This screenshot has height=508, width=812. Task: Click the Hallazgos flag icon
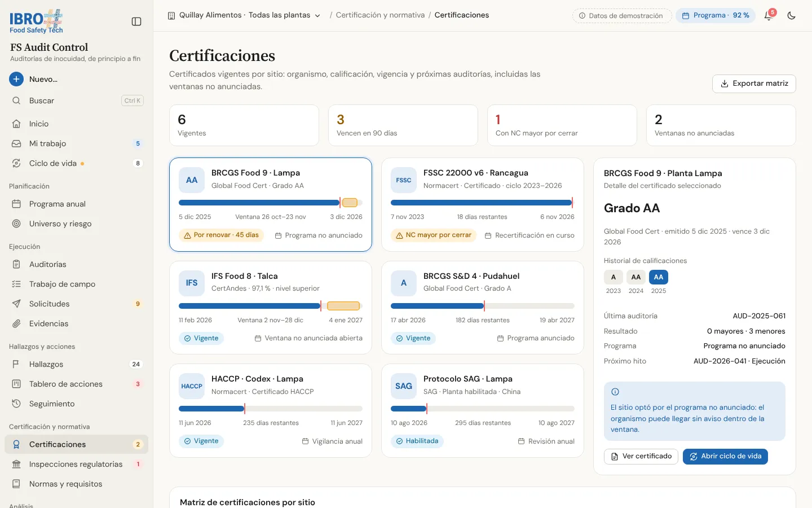16,364
